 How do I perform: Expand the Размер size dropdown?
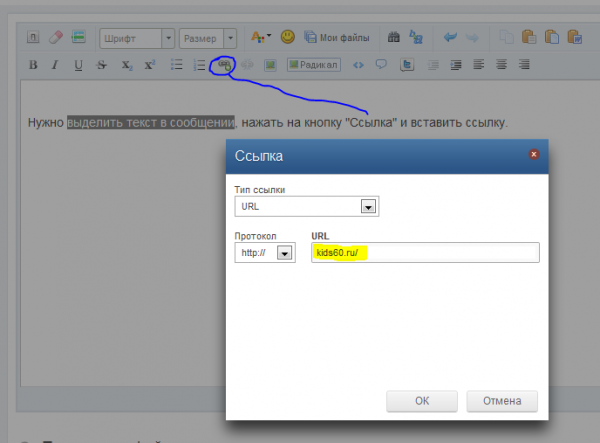[x=229, y=38]
